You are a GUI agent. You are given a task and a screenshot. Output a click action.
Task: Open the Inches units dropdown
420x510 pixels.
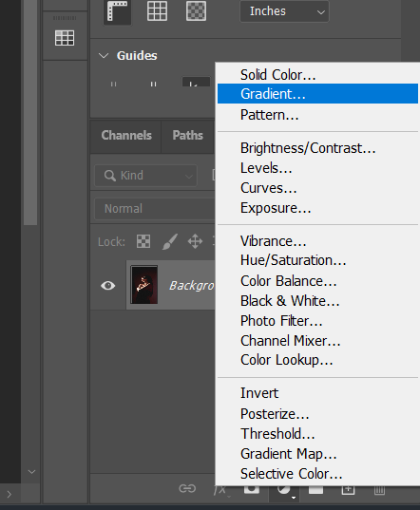[x=284, y=11]
